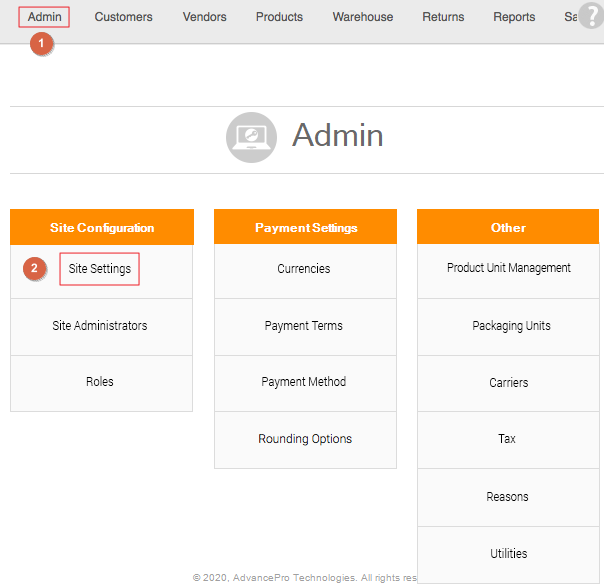Open Site Settings
Image resolution: width=604 pixels, height=588 pixels.
point(100,269)
